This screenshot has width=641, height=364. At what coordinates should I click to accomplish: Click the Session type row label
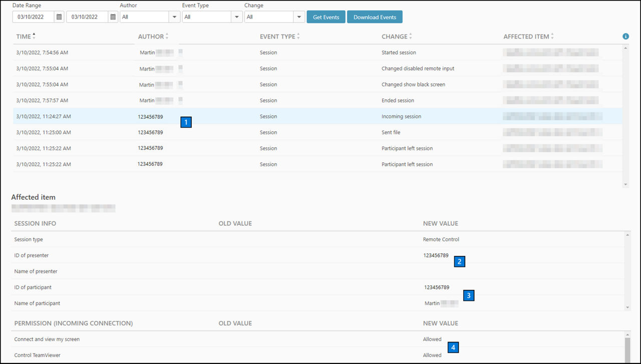click(x=29, y=239)
